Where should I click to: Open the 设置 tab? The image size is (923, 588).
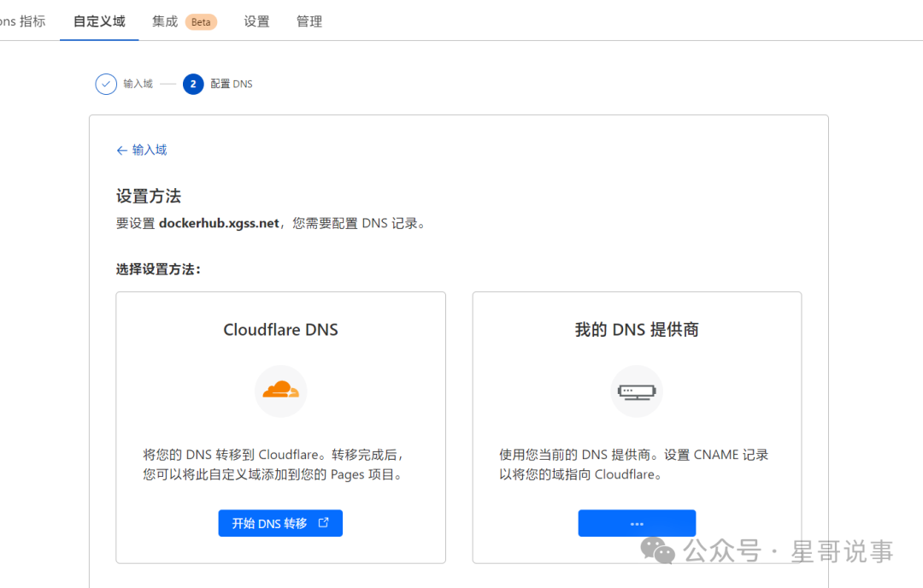point(256,21)
